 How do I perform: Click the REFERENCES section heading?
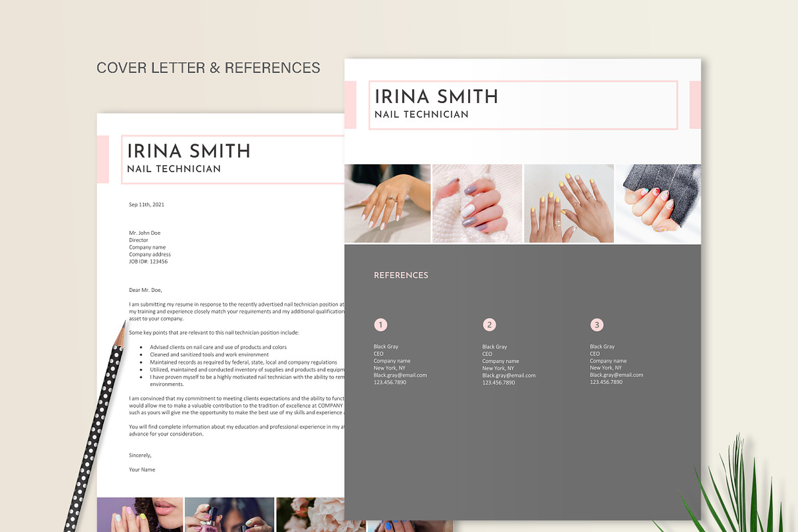click(401, 275)
